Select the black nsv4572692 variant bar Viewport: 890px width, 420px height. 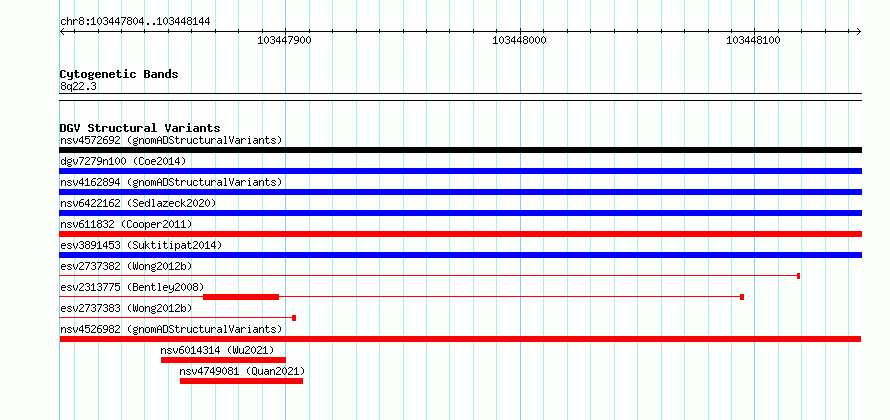(460, 150)
